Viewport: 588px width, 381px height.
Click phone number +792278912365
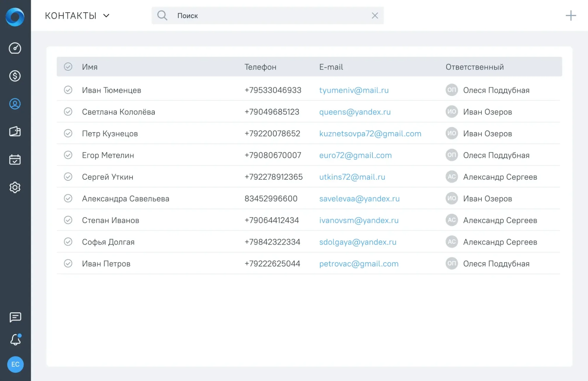[x=274, y=177]
